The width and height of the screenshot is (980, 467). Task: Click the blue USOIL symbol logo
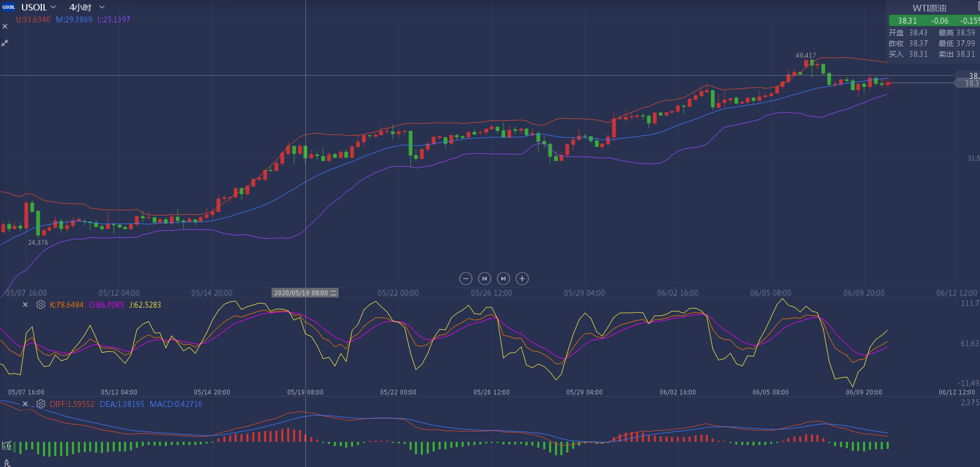(x=8, y=7)
